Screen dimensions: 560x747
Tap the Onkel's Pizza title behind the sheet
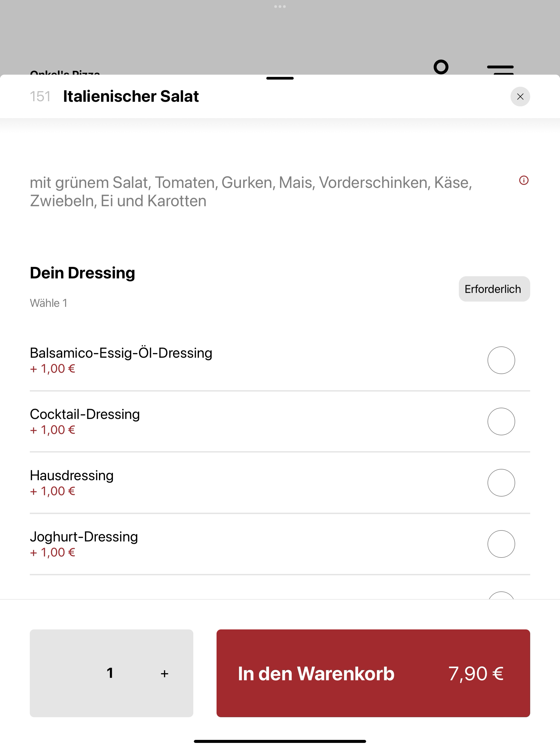tap(65, 72)
